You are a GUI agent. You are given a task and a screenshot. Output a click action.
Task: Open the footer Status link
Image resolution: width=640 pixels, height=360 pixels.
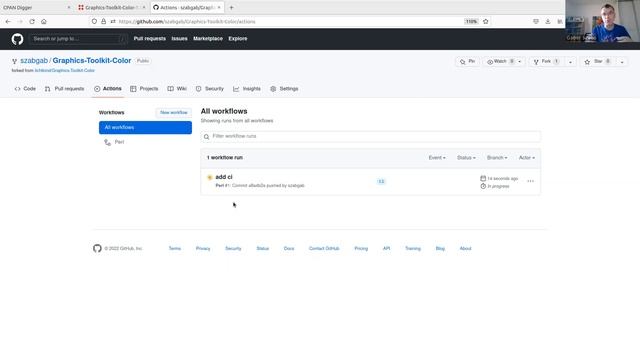coord(263,248)
